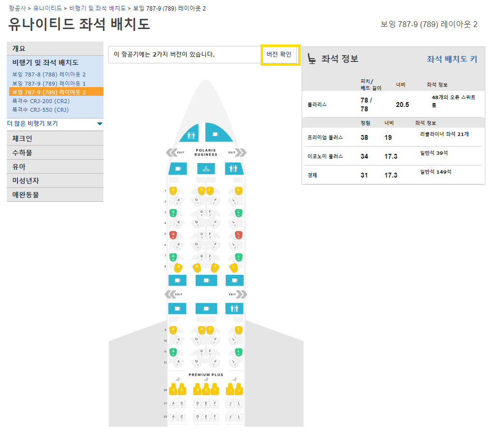Click the closet hanger icon ahead of row 1
Image resolution: width=494 pixels, height=448 pixels.
coord(206,169)
